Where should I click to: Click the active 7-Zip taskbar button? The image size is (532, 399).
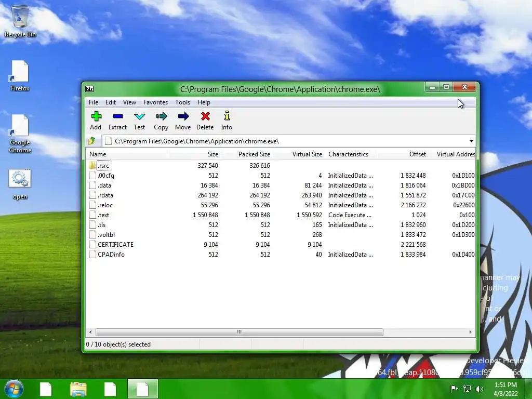[143, 389]
